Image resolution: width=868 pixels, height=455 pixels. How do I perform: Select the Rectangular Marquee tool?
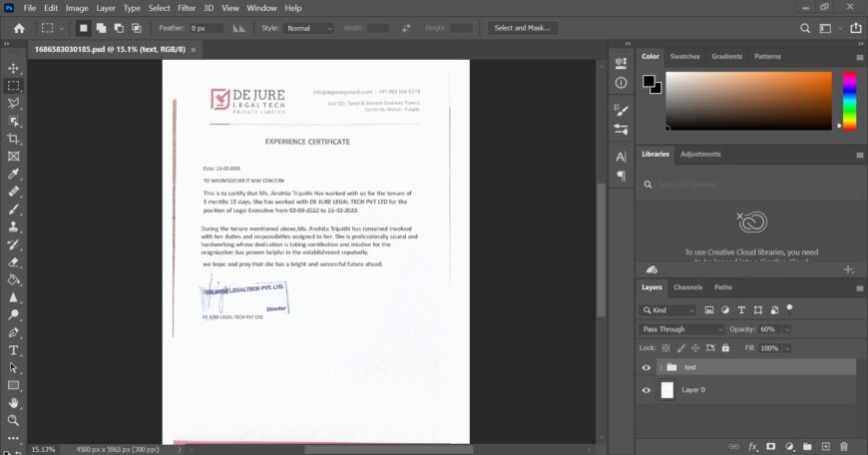coord(13,86)
